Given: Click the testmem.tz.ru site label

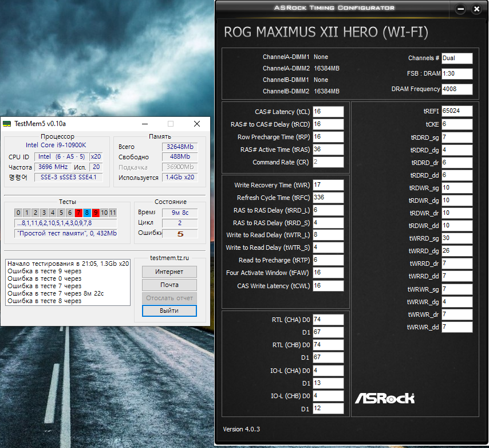Looking at the screenshot, I should coord(169,258).
